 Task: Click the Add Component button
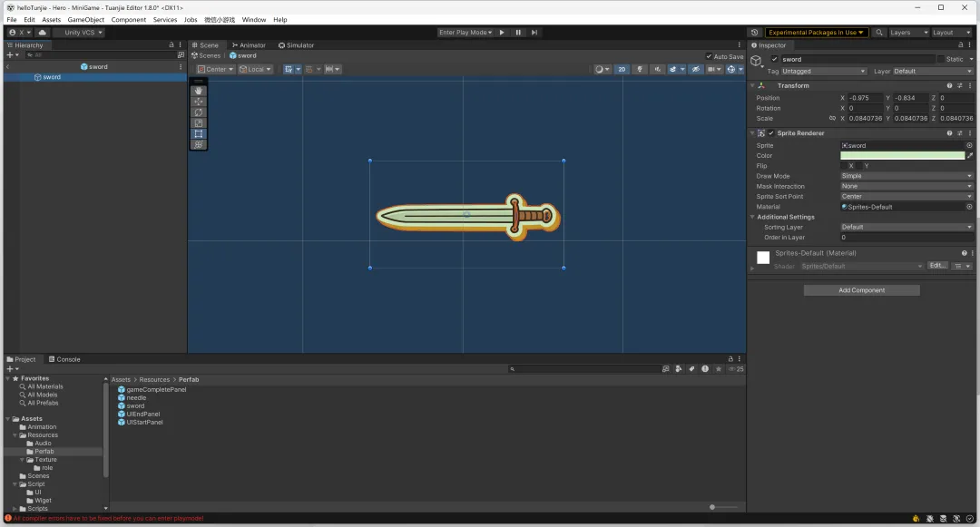(x=861, y=290)
